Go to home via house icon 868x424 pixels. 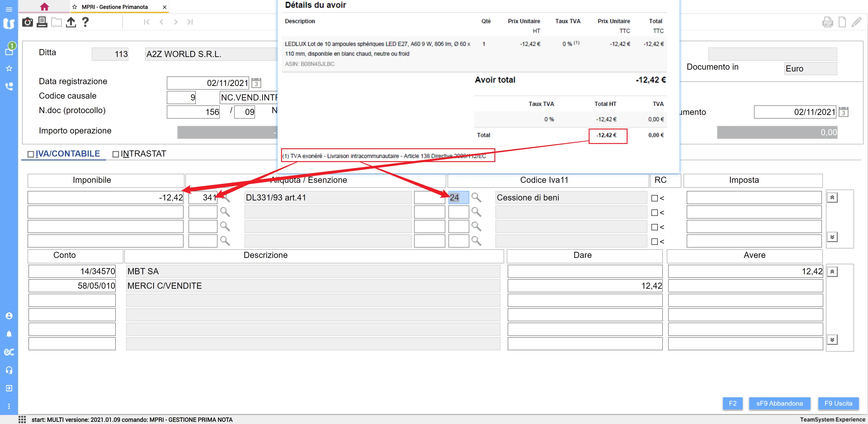(44, 7)
